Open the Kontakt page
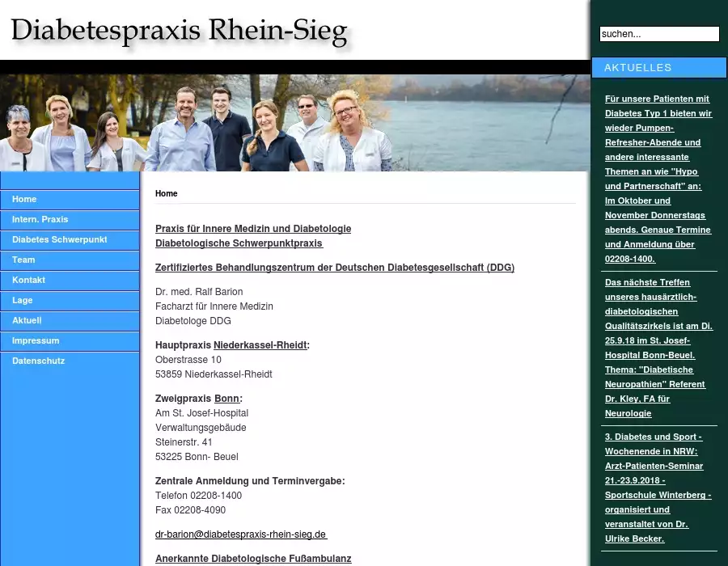Viewport: 728px width, 566px height. pos(28,281)
